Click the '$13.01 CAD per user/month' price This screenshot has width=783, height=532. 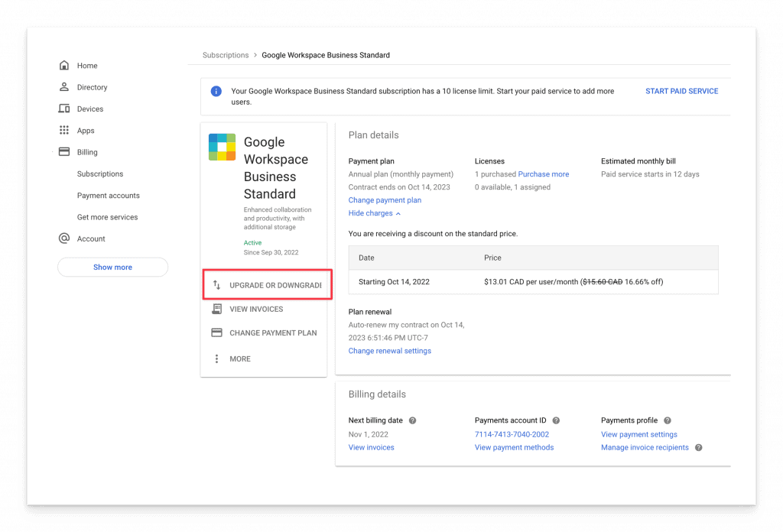tap(531, 282)
